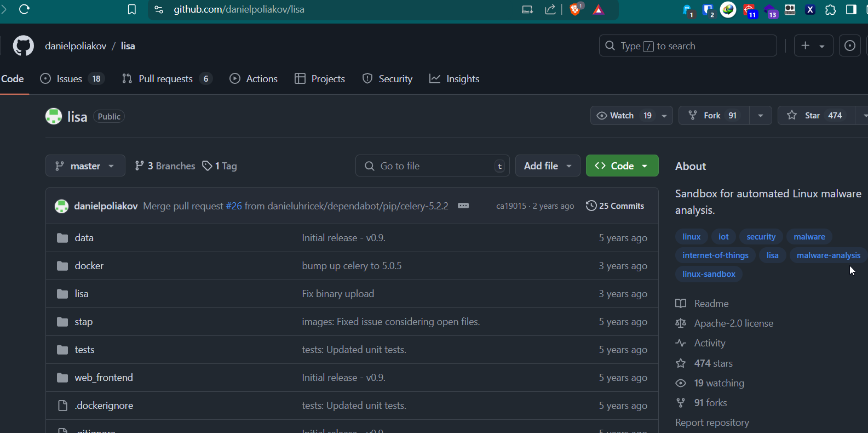Open the green Code dropdown button
Viewport: 868px width, 433px height.
tap(622, 166)
